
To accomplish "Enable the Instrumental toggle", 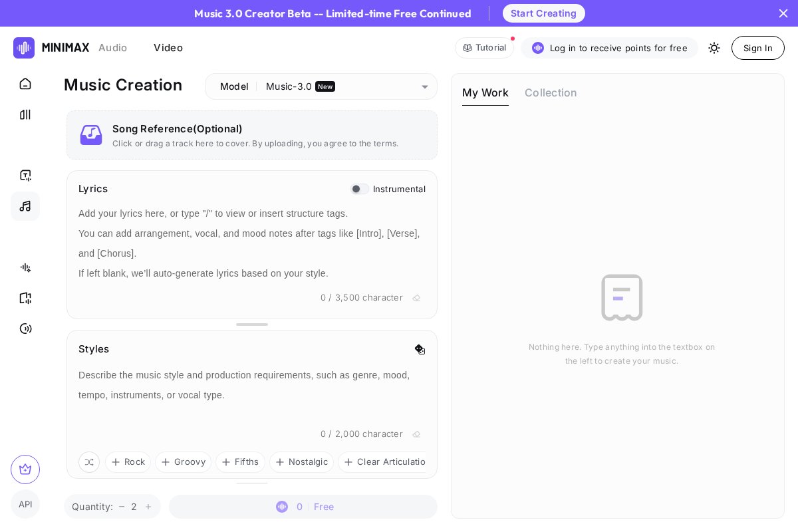I will (x=360, y=189).
